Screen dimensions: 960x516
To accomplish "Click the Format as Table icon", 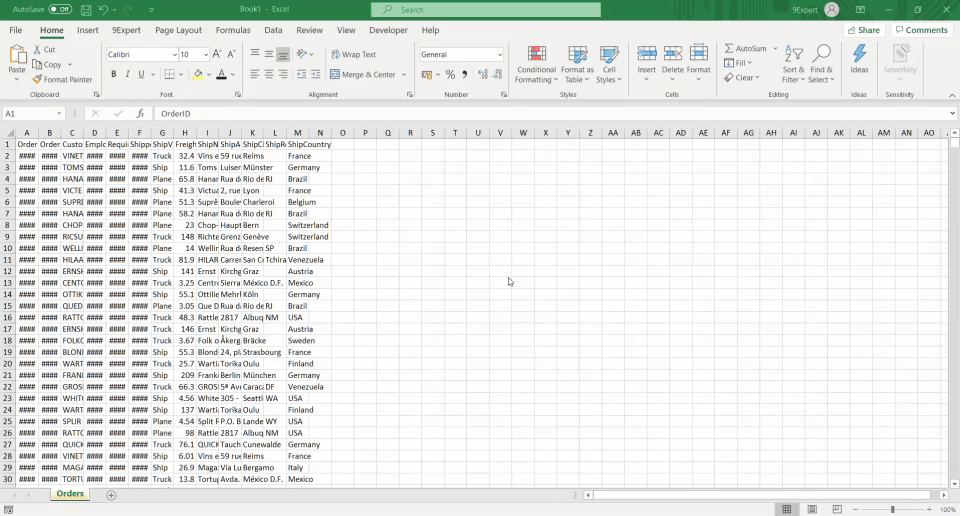I will click(577, 55).
